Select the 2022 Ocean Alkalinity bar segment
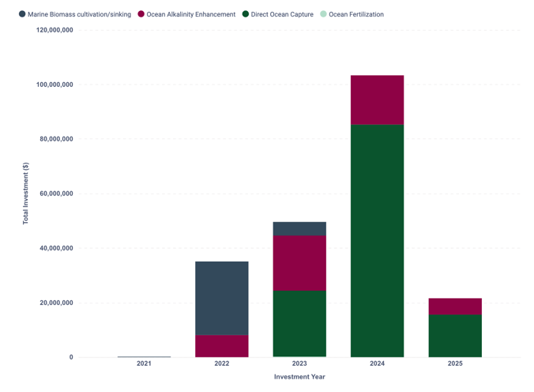534x392 pixels. [222, 346]
